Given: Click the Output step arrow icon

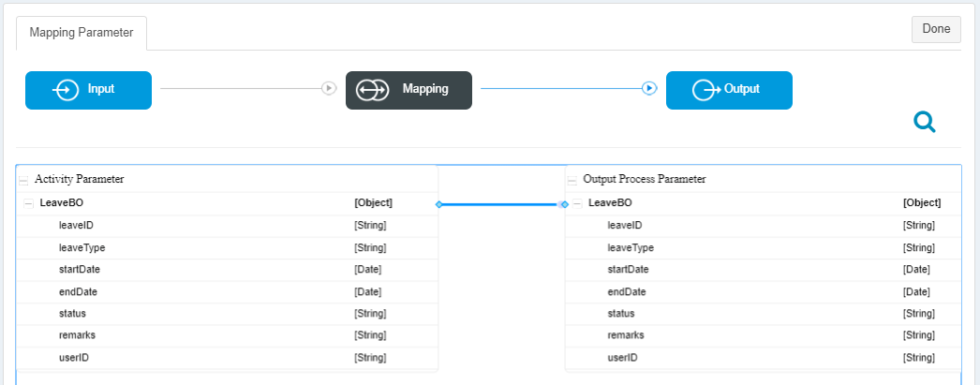Looking at the screenshot, I should click(x=706, y=90).
